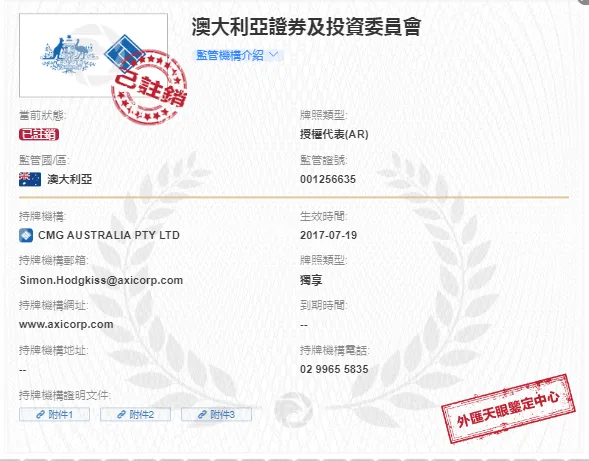Select the CMG AUSTRALIA PTY LTD name
The height and width of the screenshot is (461, 589).
[x=109, y=235]
